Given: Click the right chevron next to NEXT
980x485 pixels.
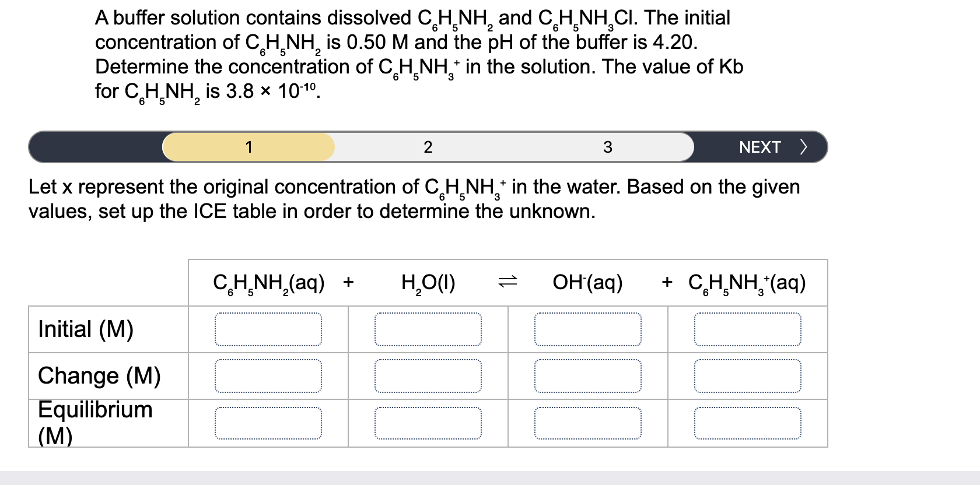Looking at the screenshot, I should click(804, 147).
